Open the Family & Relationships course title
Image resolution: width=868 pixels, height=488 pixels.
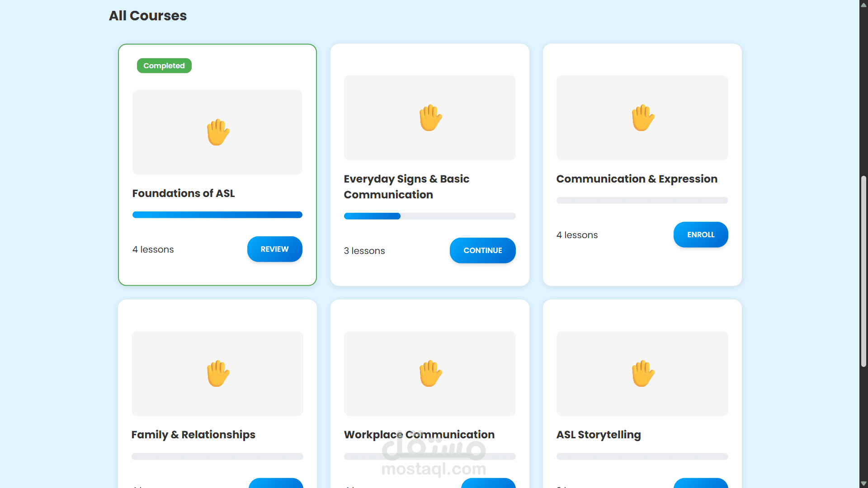click(193, 435)
